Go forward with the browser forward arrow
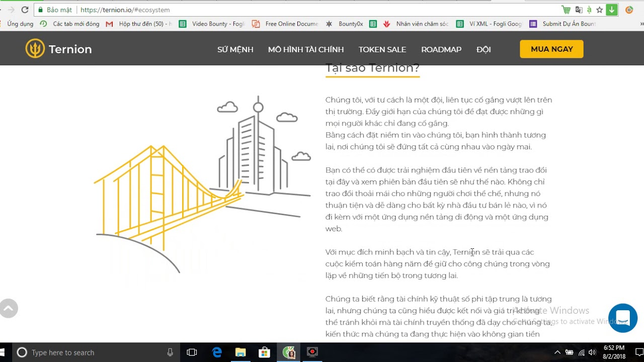The height and width of the screenshot is (362, 644). [11, 10]
